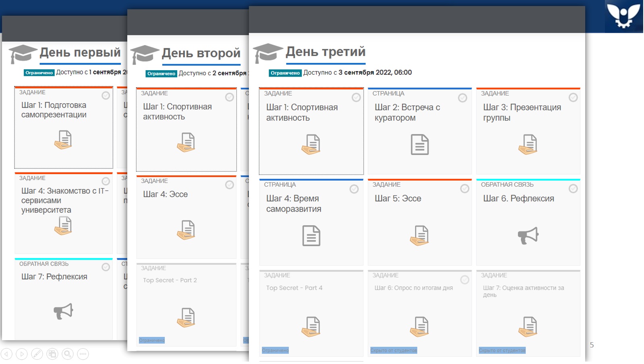
Task: Click the next slide arrow control
Action: click(x=22, y=354)
